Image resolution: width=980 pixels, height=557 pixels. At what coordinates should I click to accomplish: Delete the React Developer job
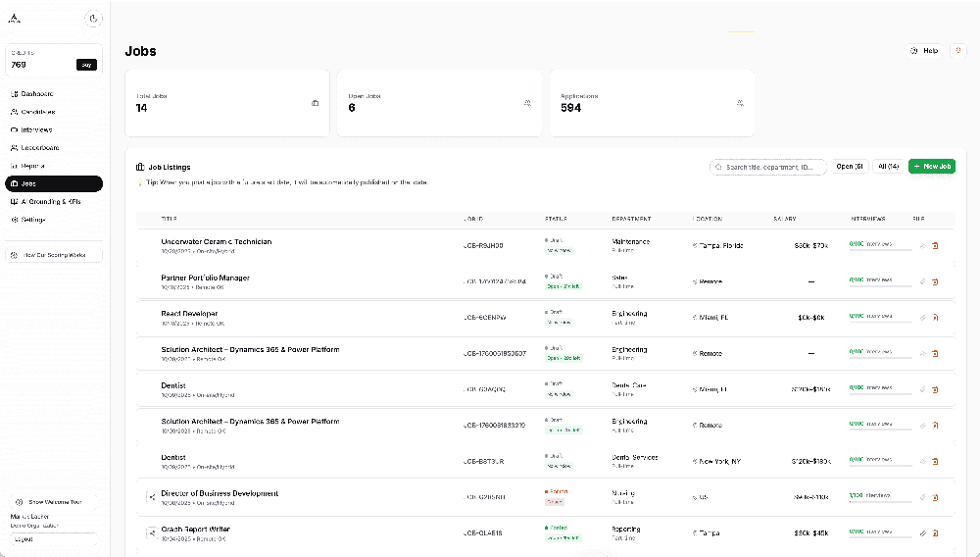coord(936,318)
